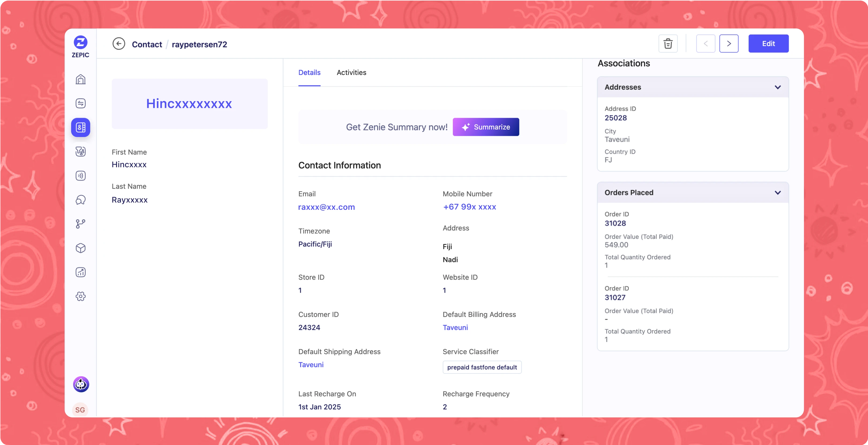Image resolution: width=868 pixels, height=445 pixels.
Task: Switch to the Activities tab
Action: [351, 72]
